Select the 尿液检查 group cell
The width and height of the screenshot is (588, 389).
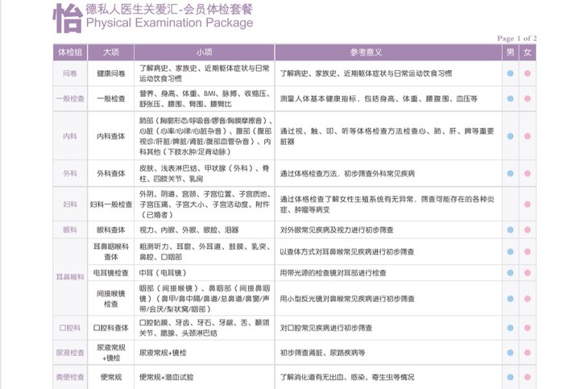[70, 352]
